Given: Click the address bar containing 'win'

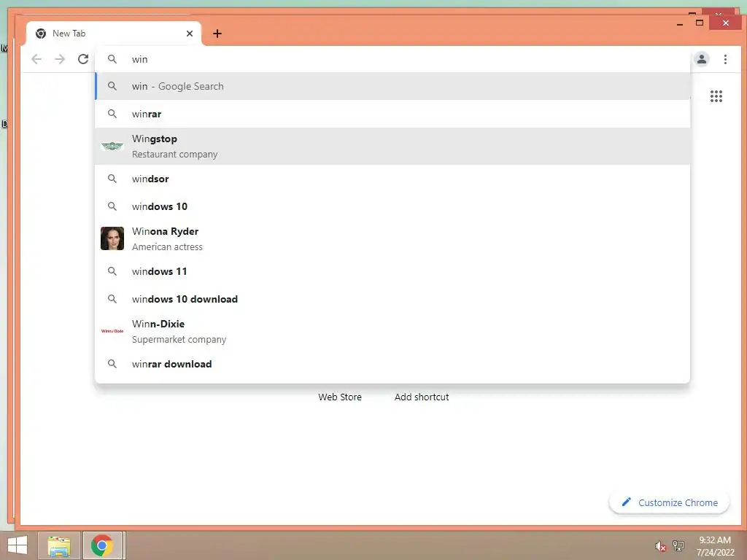Looking at the screenshot, I should click(392, 59).
